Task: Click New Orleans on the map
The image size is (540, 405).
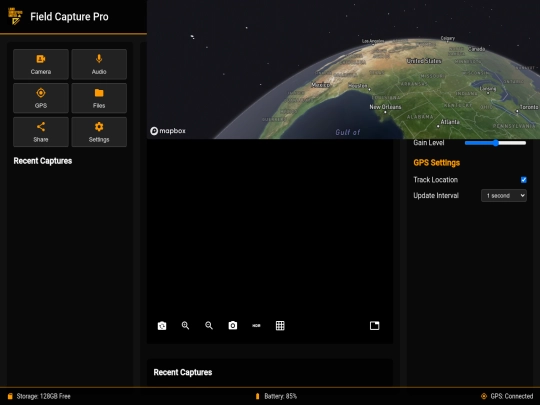Action: point(385,107)
